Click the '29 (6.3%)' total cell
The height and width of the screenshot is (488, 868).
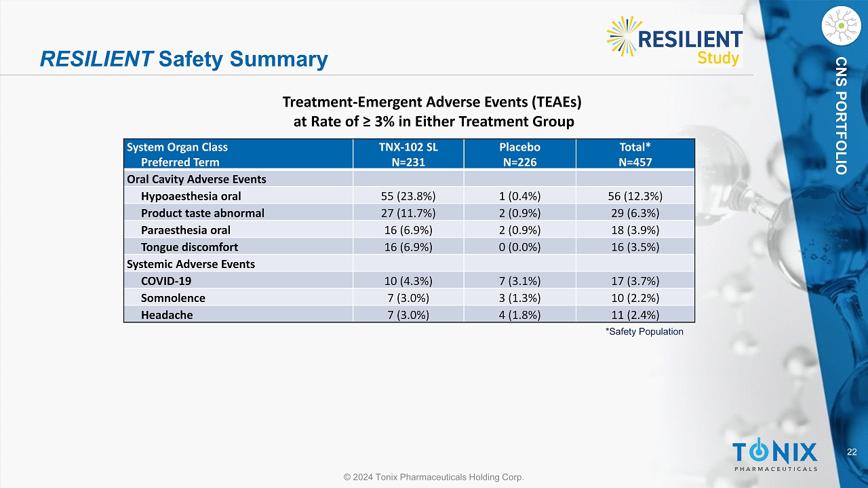tap(635, 213)
